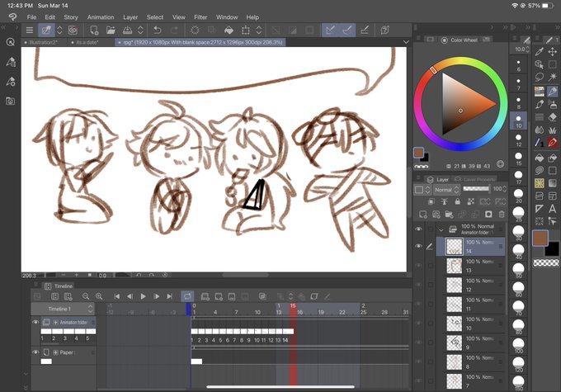
Task: Click the Undo arrow
Action: click(x=158, y=31)
